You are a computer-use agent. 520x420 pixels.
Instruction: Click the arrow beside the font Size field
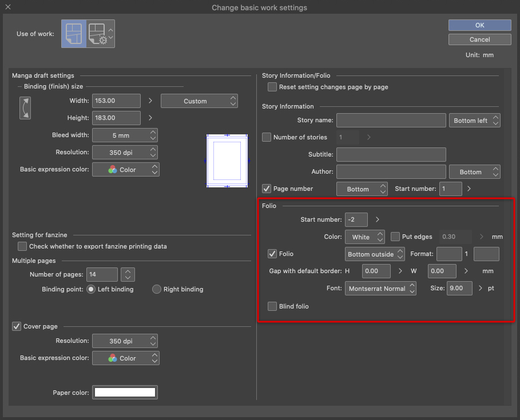point(480,289)
